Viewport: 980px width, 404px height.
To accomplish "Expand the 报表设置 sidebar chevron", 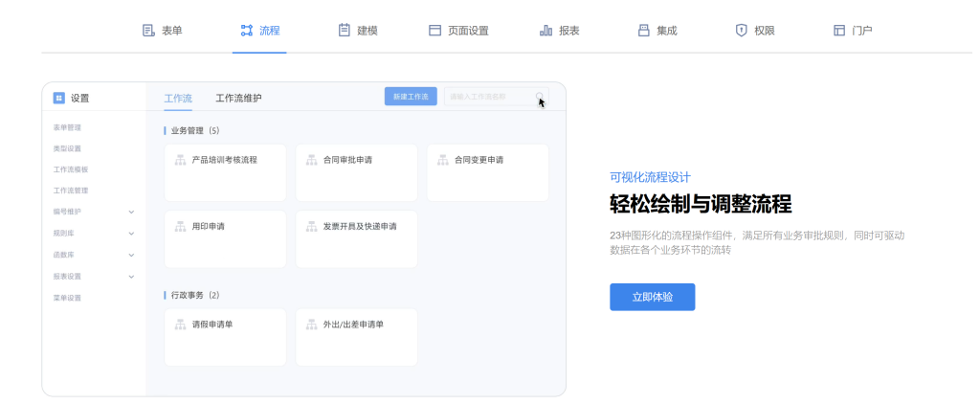I will (131, 277).
